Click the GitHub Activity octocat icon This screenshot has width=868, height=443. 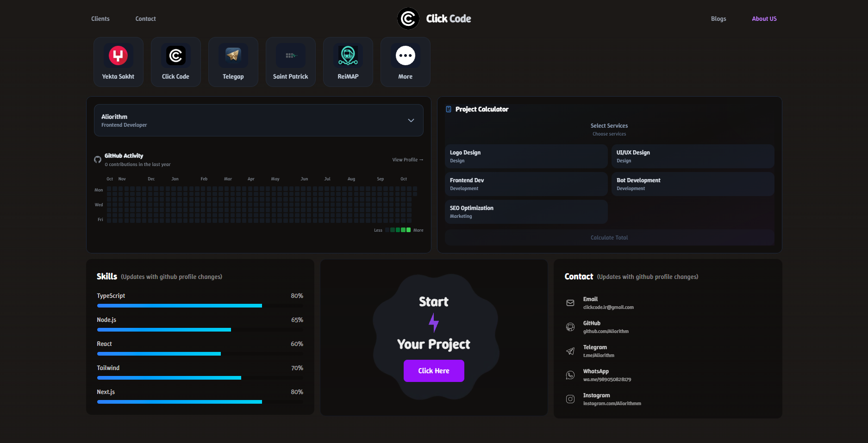(98, 160)
